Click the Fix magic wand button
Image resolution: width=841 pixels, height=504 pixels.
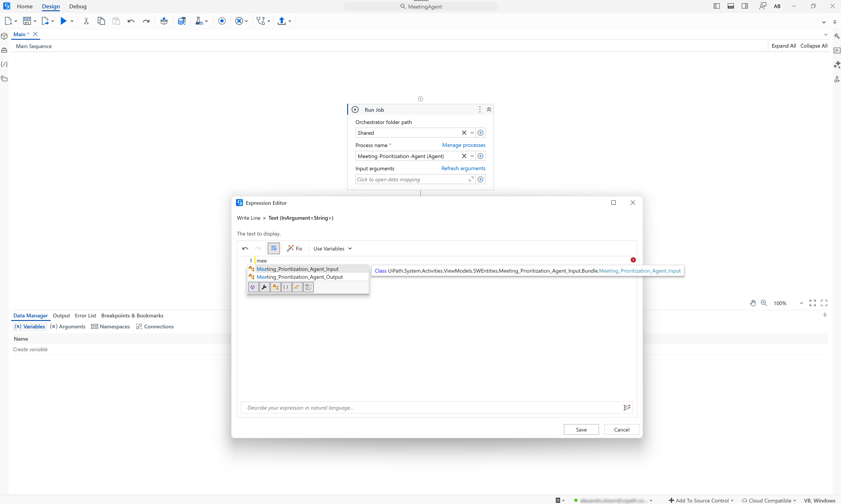click(x=294, y=249)
